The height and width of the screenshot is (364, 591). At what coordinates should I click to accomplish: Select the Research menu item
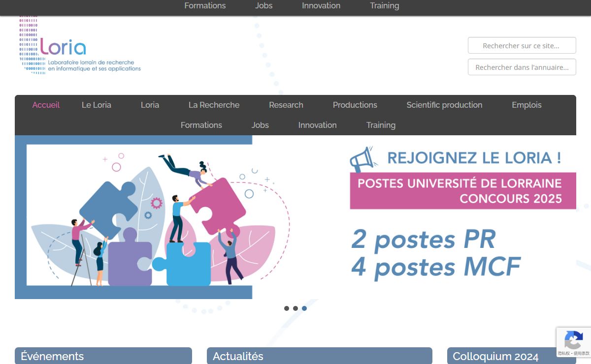coord(286,105)
